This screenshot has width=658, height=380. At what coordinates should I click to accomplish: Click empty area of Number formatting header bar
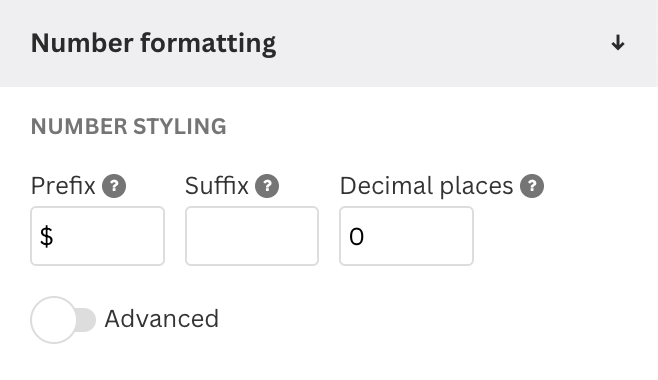[441, 43]
